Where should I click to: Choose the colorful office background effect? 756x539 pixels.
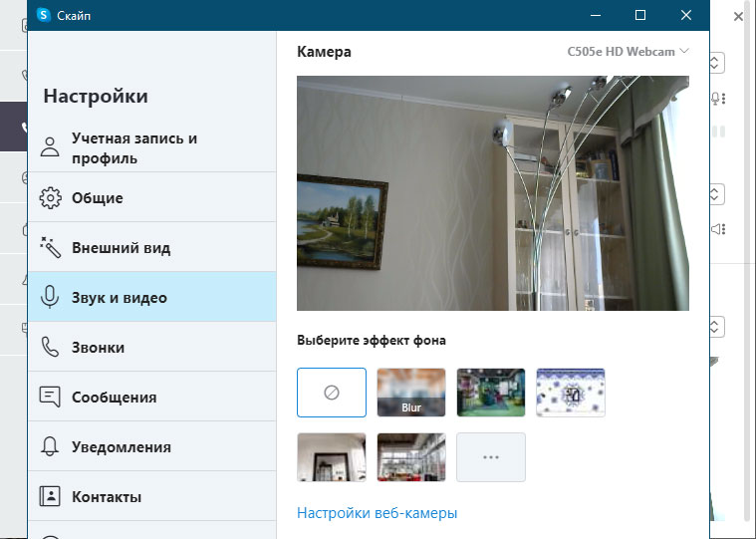coord(491,393)
